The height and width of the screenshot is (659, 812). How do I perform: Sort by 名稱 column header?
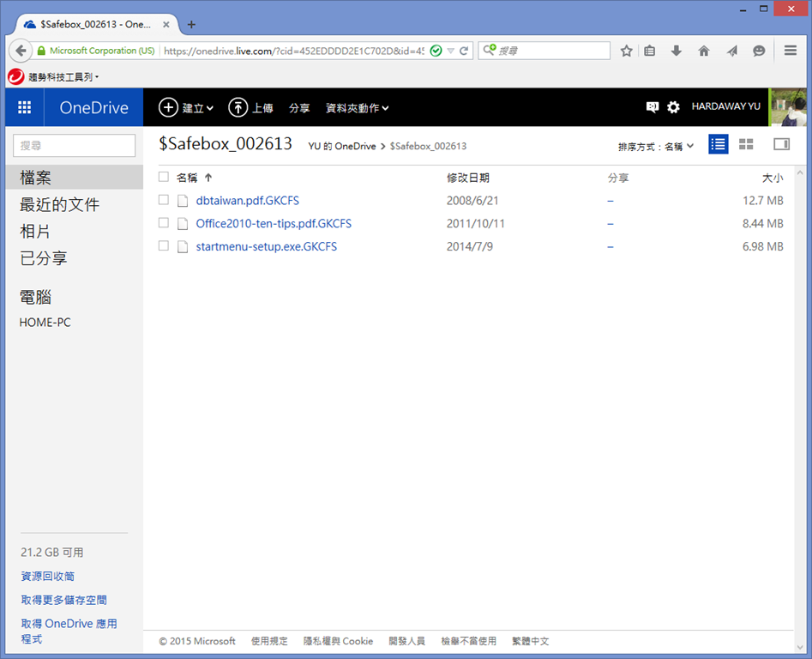187,178
